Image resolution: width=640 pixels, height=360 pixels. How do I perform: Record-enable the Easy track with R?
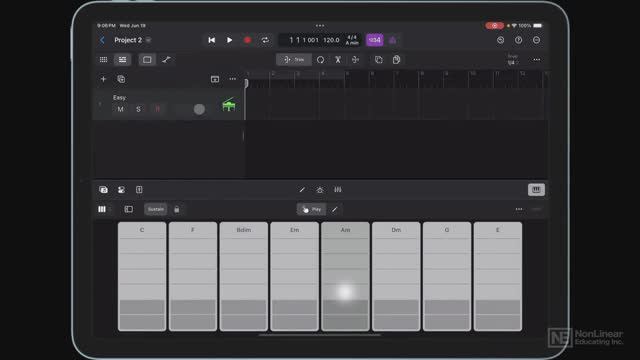[x=158, y=109]
